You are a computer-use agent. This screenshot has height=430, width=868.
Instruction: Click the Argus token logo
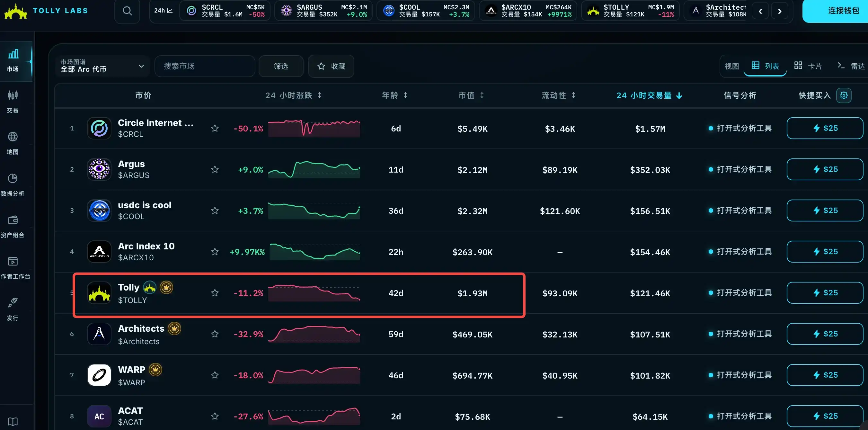pyautogui.click(x=99, y=169)
